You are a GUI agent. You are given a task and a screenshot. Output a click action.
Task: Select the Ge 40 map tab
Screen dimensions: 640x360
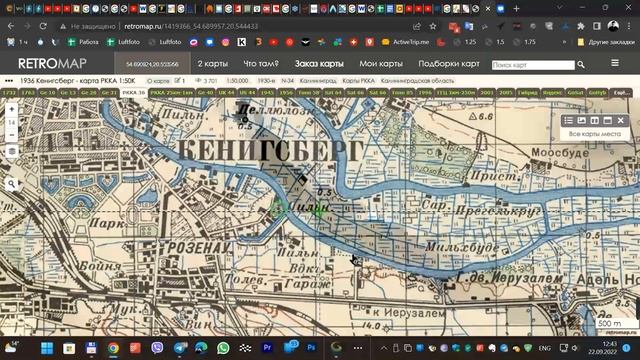(x=205, y=93)
